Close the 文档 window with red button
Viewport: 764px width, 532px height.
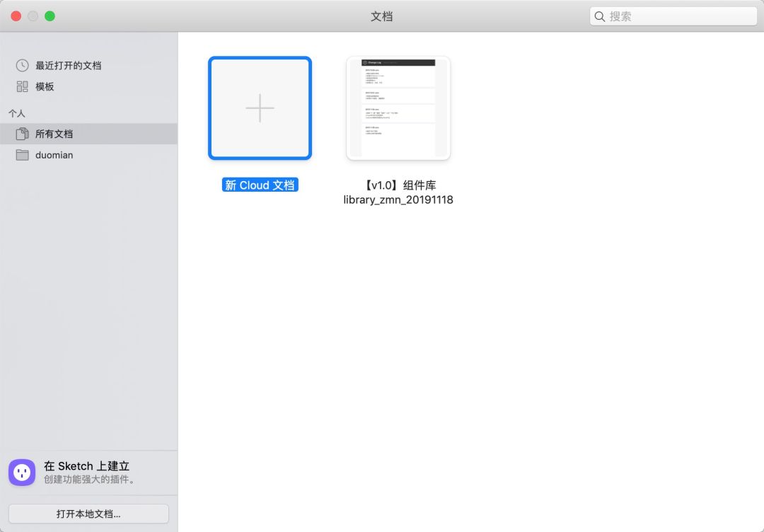(x=16, y=16)
